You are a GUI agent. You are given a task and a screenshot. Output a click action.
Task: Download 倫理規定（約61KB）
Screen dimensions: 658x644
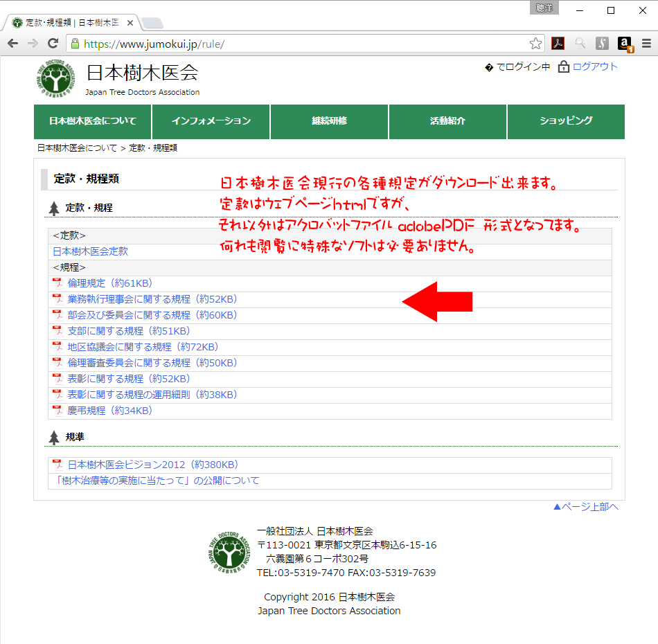point(110,283)
